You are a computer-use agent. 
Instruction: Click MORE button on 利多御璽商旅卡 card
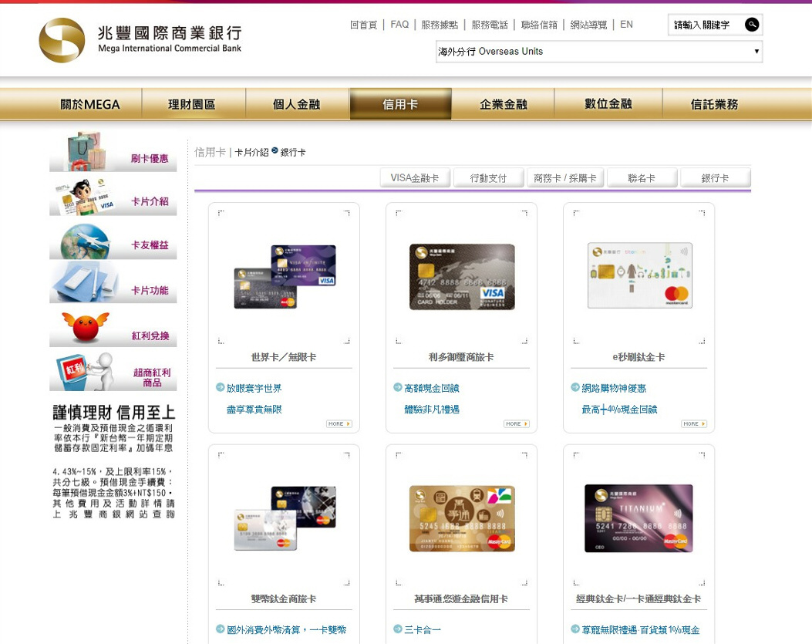517,424
